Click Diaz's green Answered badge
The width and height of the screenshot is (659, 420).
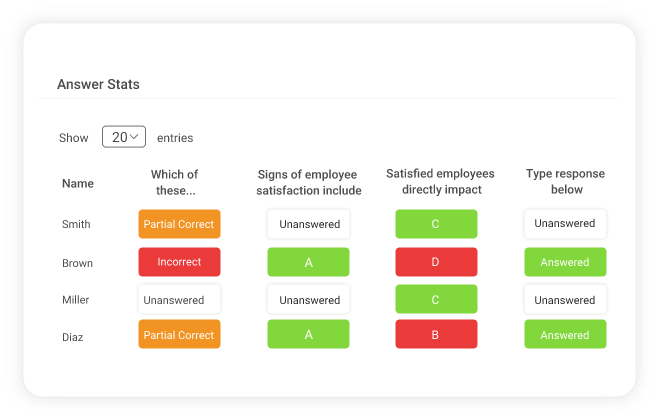(565, 335)
